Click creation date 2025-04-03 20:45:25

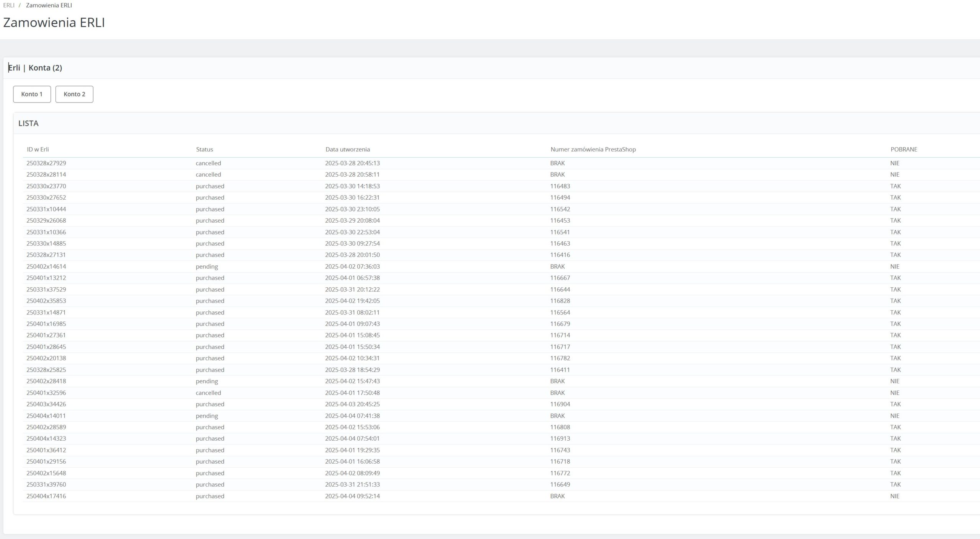coord(353,404)
